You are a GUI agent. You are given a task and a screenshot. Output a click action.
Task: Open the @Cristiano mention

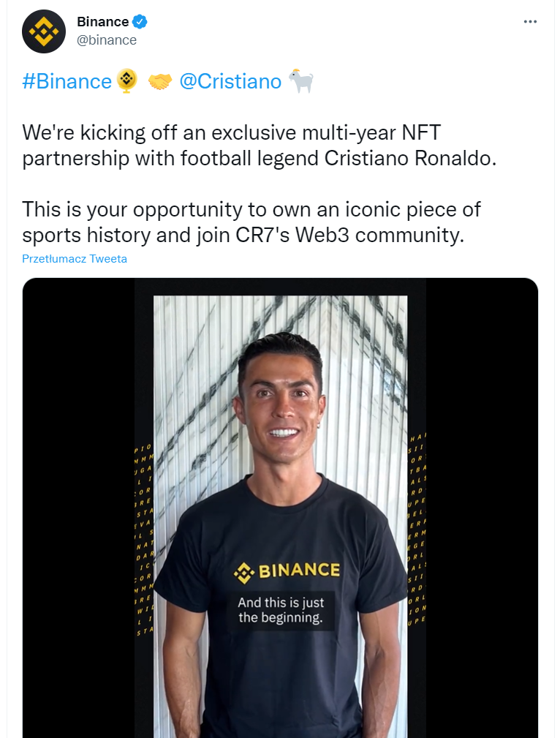click(x=230, y=81)
